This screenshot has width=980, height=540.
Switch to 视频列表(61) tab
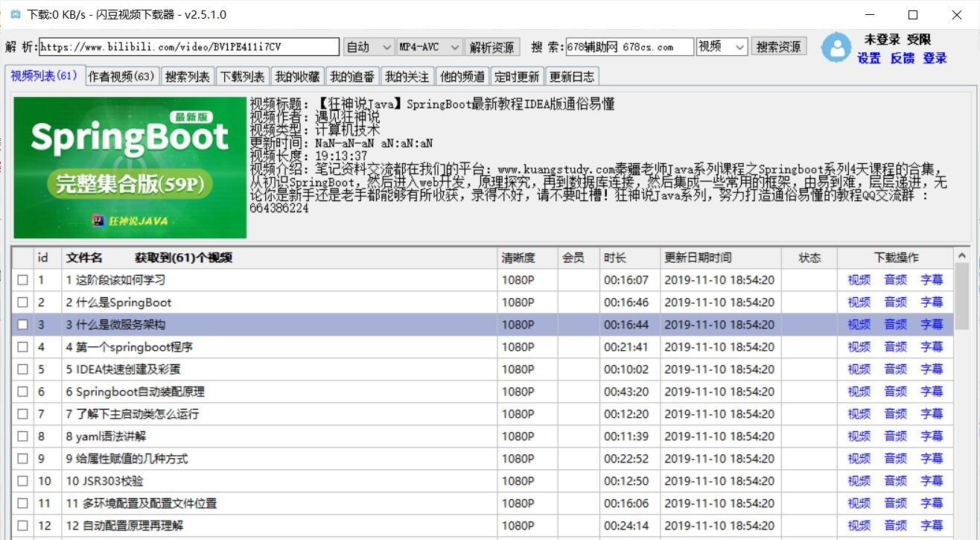[x=44, y=75]
